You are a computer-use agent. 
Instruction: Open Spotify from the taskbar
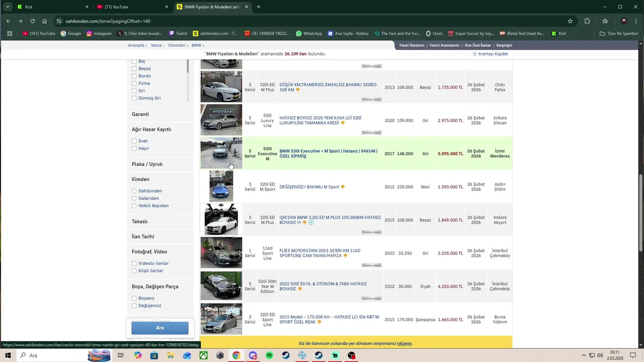pyautogui.click(x=269, y=355)
